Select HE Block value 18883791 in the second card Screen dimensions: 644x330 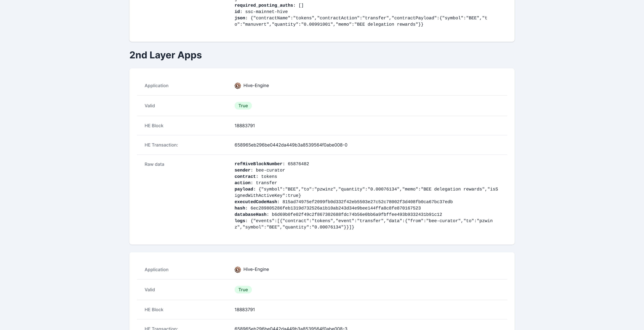[245, 310]
